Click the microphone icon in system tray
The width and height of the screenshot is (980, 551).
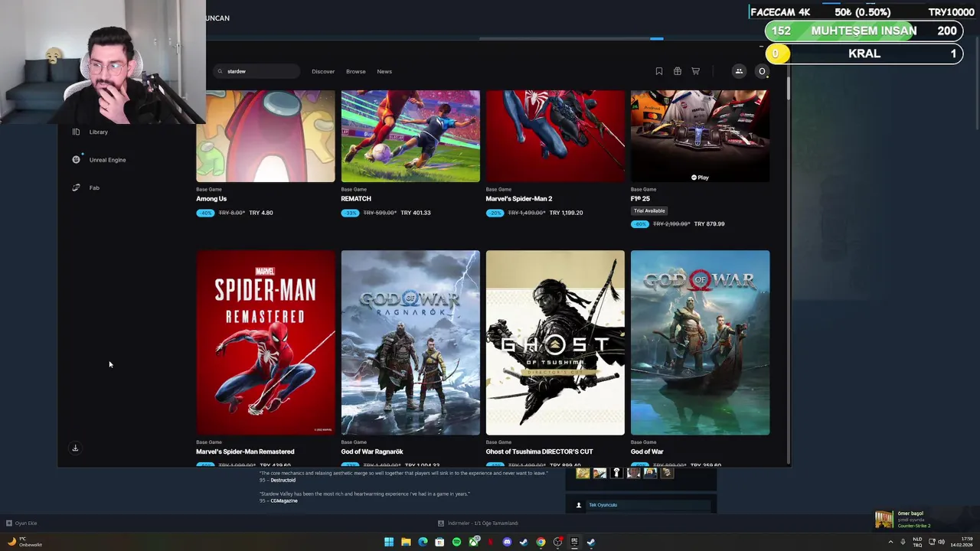click(x=903, y=542)
